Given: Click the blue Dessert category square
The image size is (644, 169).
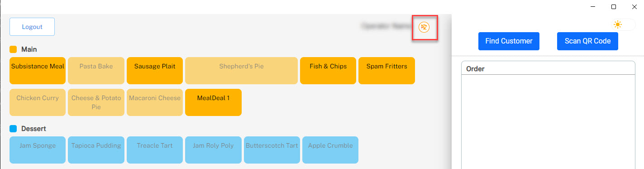Looking at the screenshot, I should click(13, 129).
